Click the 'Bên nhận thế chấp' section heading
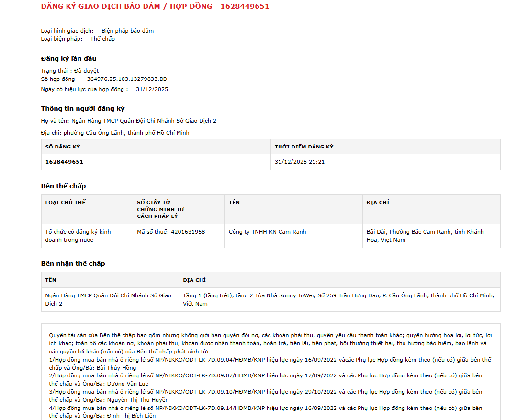Screen dimensions: 527x420 pyautogui.click(x=73, y=263)
